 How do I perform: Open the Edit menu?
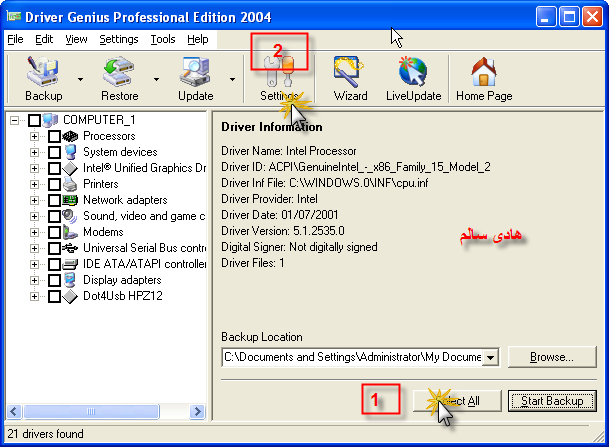[x=44, y=39]
